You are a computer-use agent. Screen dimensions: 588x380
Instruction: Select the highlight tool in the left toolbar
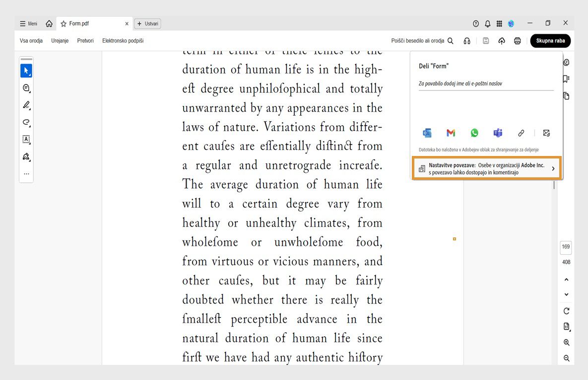26,105
